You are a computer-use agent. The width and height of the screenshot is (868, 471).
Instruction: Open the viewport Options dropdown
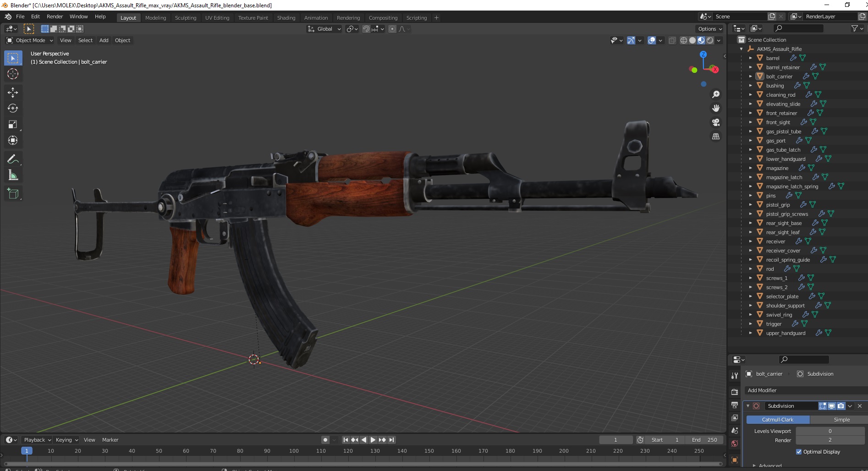pyautogui.click(x=710, y=29)
